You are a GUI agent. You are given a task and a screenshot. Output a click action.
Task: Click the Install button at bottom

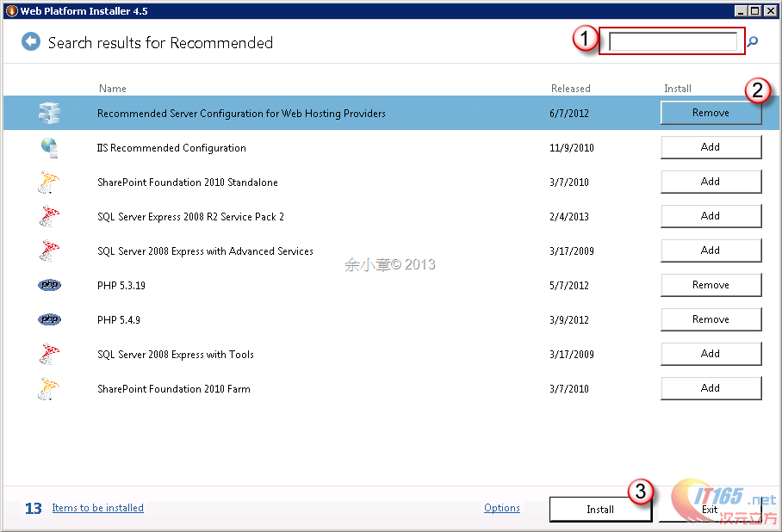point(600,510)
